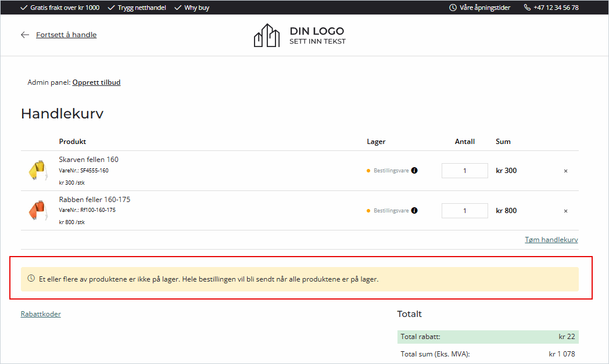Click the Rabben feller 160-175 product thumbnail
609x364 pixels.
click(37, 210)
